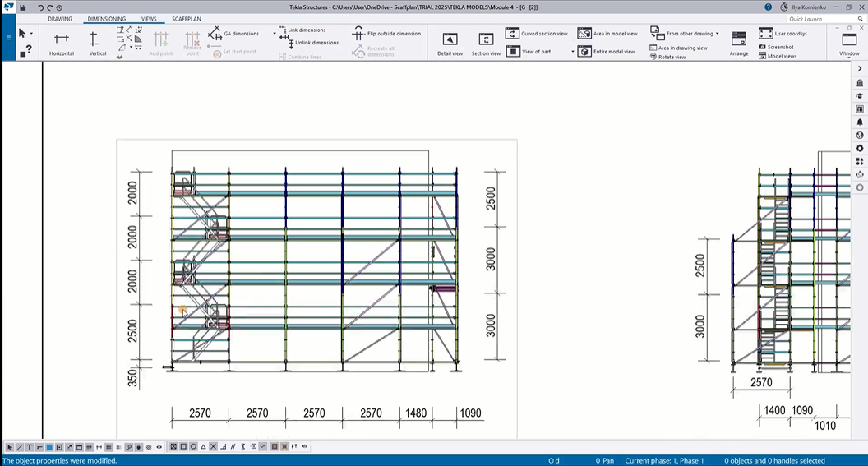Switch to the SCAFFPLAN tab

coord(187,19)
